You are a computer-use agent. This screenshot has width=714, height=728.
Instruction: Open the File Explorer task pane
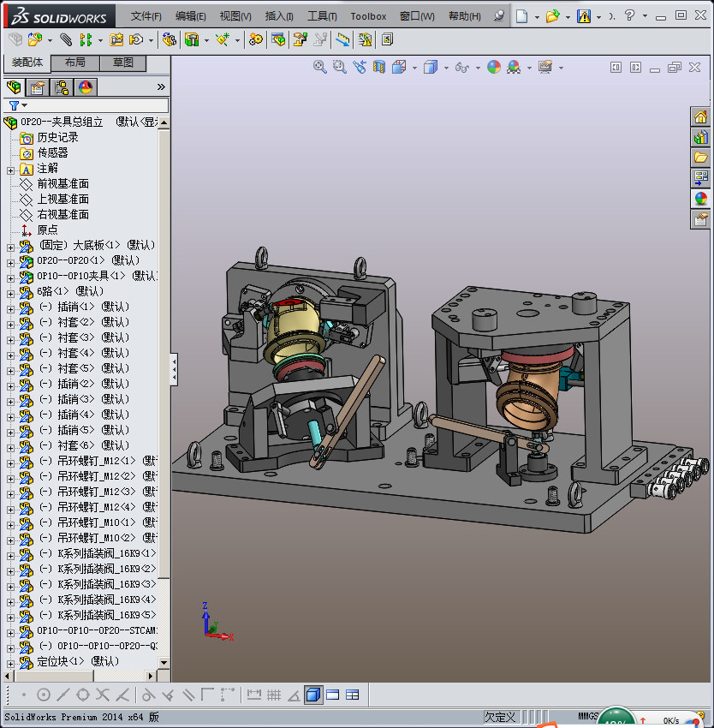(700, 158)
